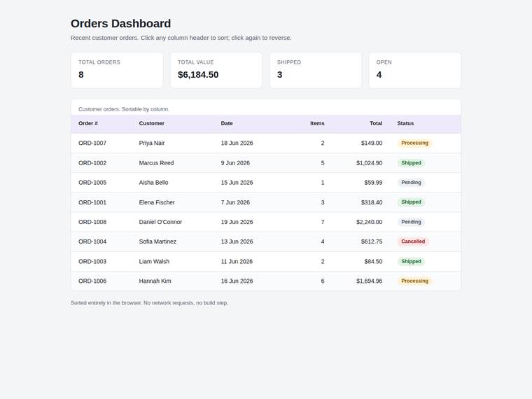Click the date 7 Jun 2026
532x399 pixels.
(x=235, y=202)
